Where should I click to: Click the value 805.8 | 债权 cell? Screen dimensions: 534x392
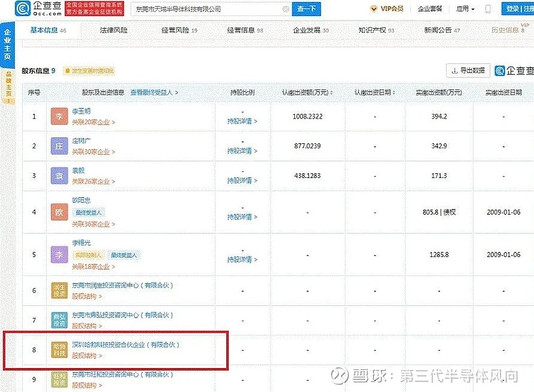(x=439, y=212)
